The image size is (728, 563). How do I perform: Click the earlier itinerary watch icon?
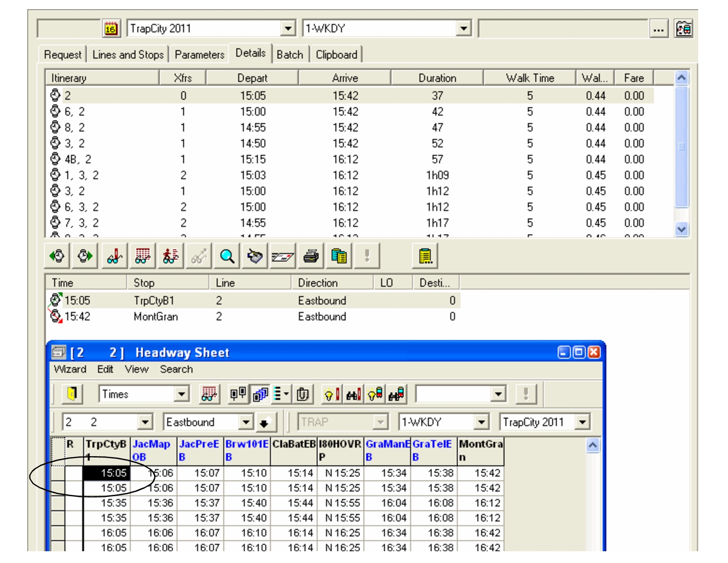(58, 256)
